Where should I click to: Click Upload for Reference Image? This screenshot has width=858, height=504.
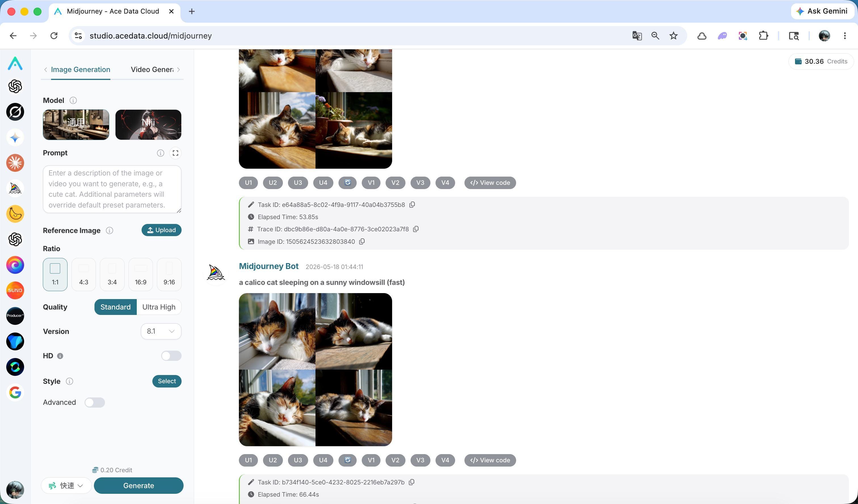tap(161, 230)
